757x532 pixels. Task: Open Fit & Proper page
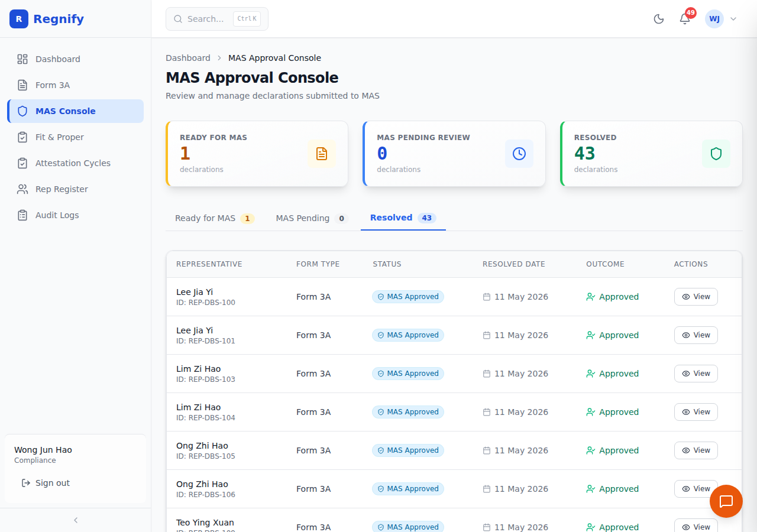[75, 137]
